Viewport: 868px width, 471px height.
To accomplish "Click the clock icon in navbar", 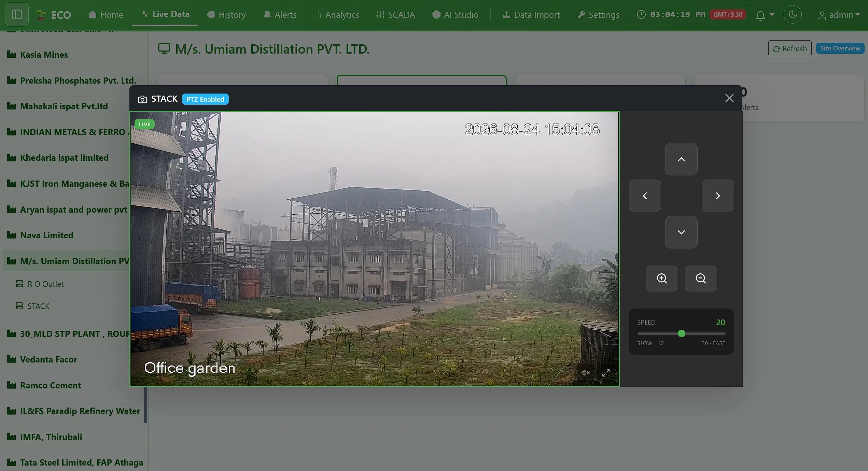I will [641, 14].
